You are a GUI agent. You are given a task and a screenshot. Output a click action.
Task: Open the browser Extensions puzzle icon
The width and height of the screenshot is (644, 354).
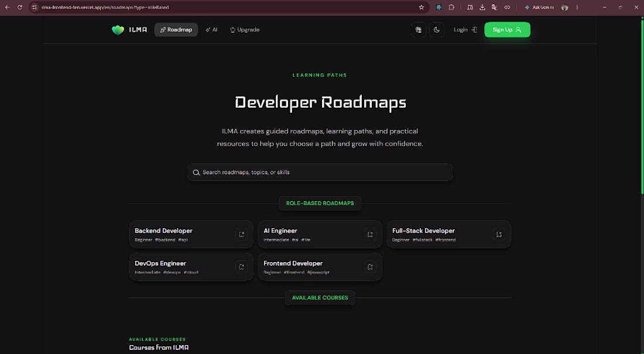coord(451,7)
